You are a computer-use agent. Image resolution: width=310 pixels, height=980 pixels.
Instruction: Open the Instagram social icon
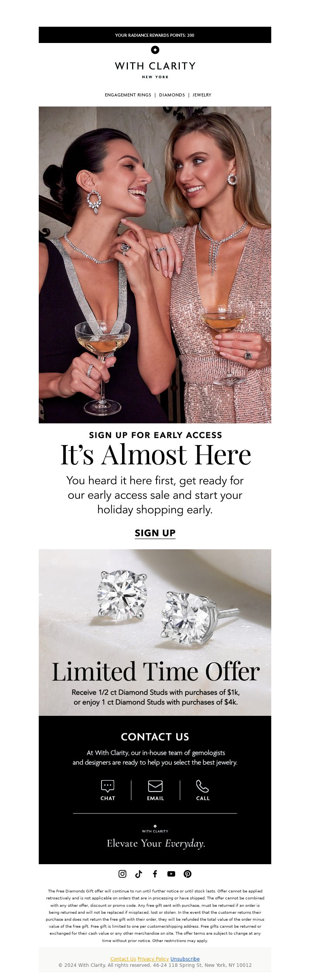pos(122,873)
